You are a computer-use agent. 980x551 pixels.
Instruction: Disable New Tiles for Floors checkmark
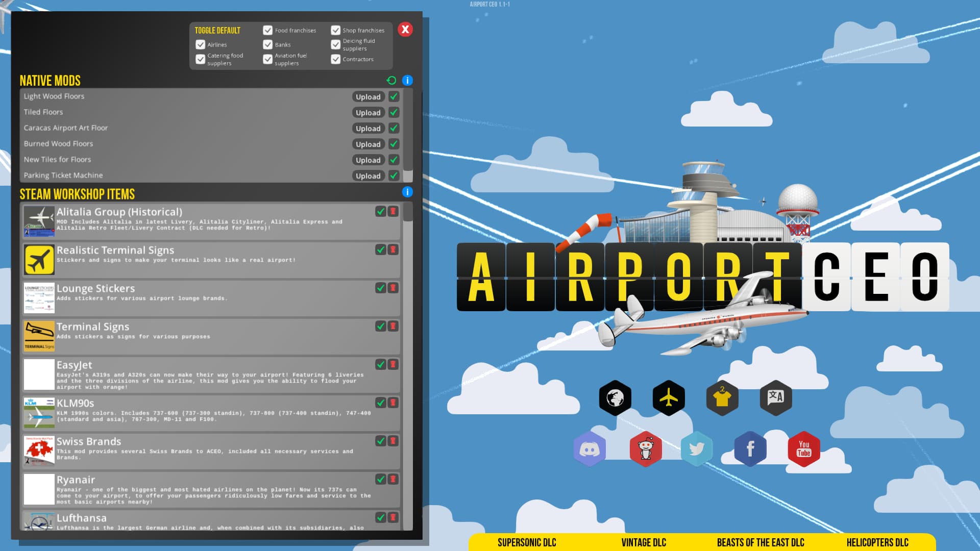coord(394,160)
